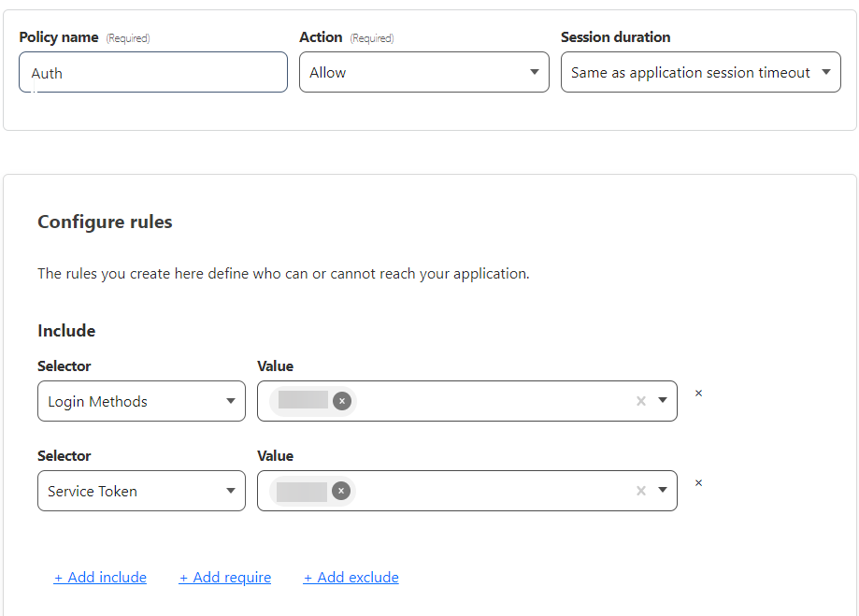Image resolution: width=859 pixels, height=616 pixels.
Task: Expand the Service Token value dropdown arrow
Action: coord(663,491)
